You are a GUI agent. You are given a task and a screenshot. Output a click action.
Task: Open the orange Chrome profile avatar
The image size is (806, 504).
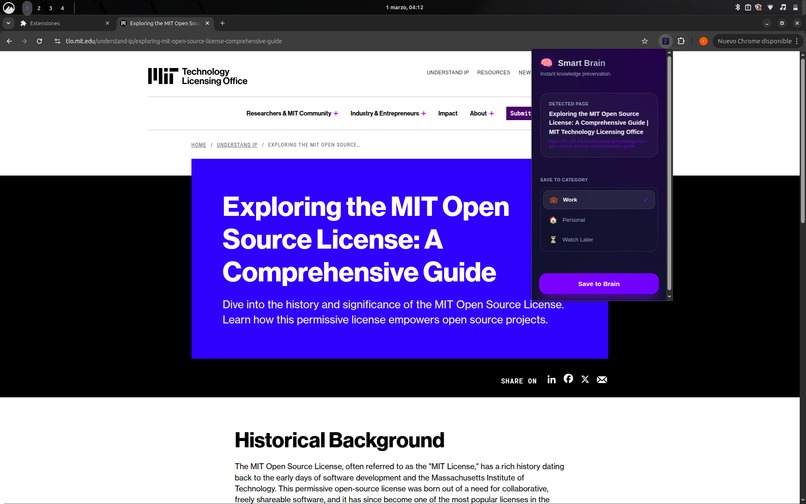click(703, 41)
